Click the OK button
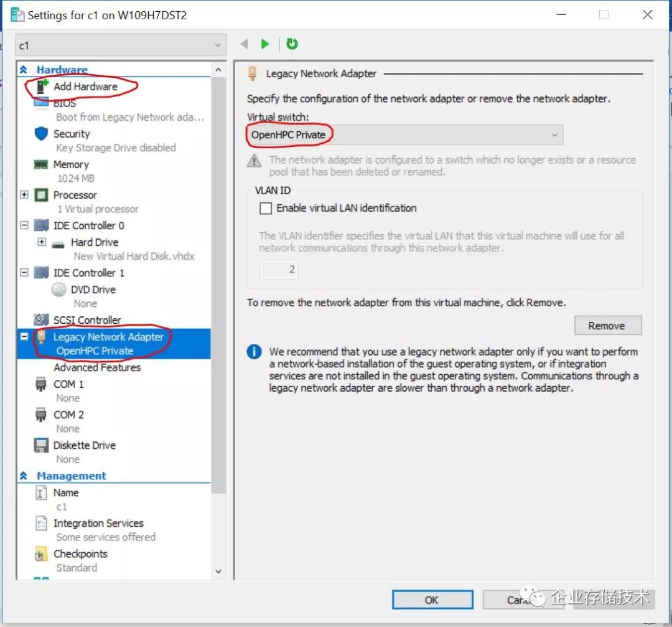Image resolution: width=672 pixels, height=627 pixels. pyautogui.click(x=432, y=600)
